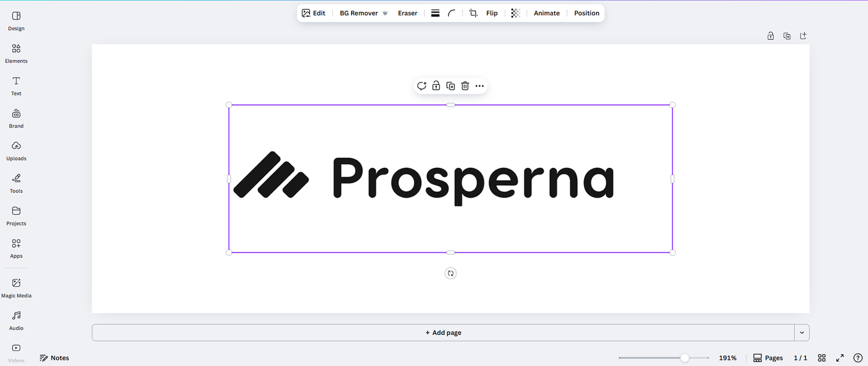
Task: Click the Prosperna logo image
Action: tap(451, 178)
